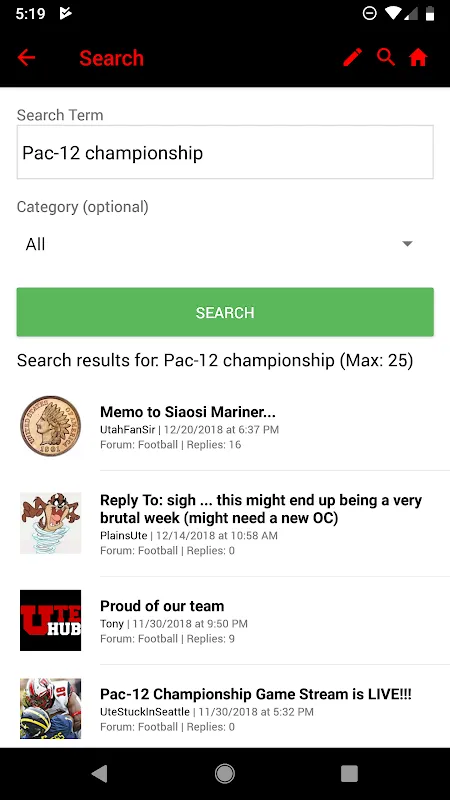
Task: Open Memo to Siaosi Mariner thread
Action: point(188,412)
